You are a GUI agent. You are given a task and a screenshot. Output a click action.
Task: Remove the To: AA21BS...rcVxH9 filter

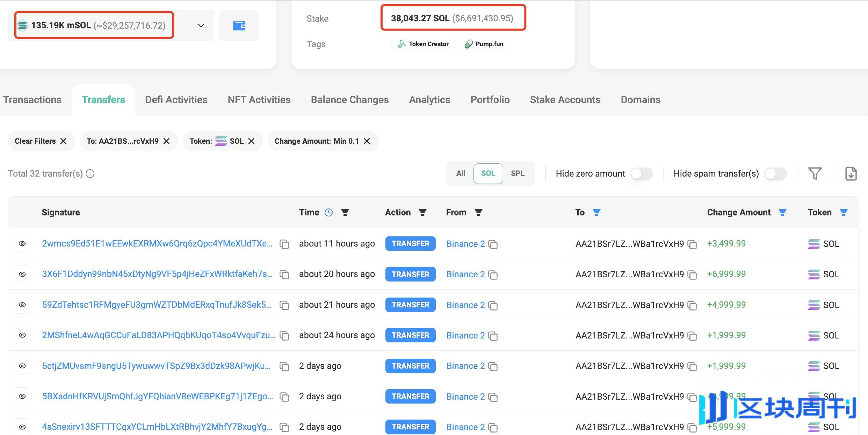(x=167, y=141)
